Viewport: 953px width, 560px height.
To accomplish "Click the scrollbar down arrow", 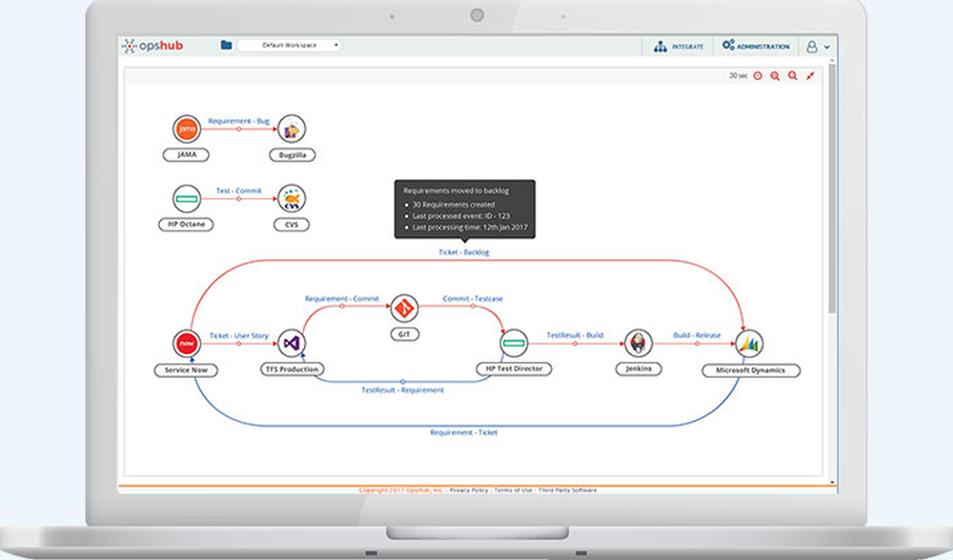I will click(832, 483).
